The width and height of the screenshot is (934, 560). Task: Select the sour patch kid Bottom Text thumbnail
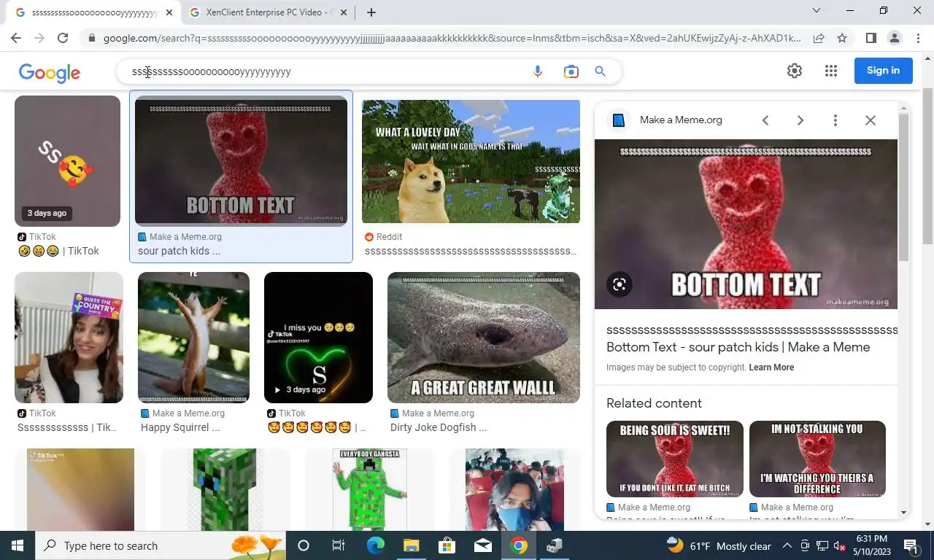[241, 160]
